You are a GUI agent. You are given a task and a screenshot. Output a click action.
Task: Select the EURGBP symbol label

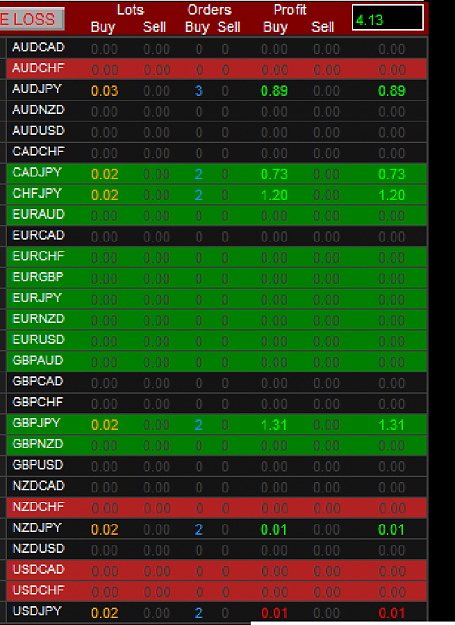pyautogui.click(x=38, y=277)
